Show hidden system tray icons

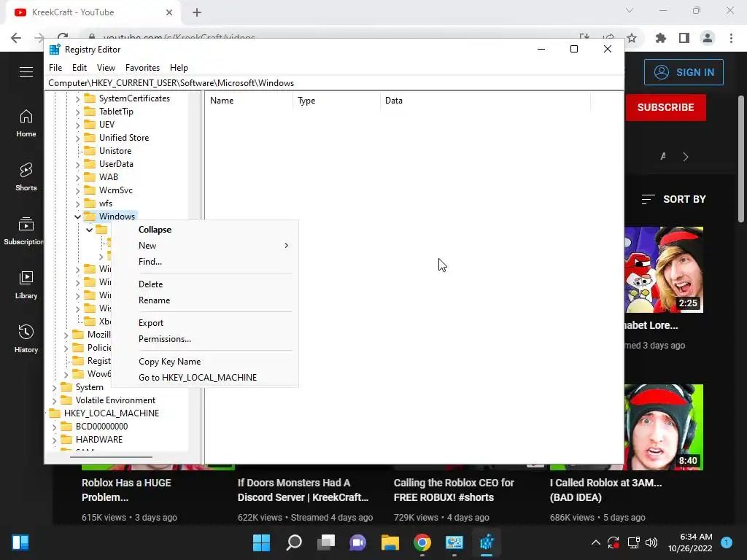(595, 542)
